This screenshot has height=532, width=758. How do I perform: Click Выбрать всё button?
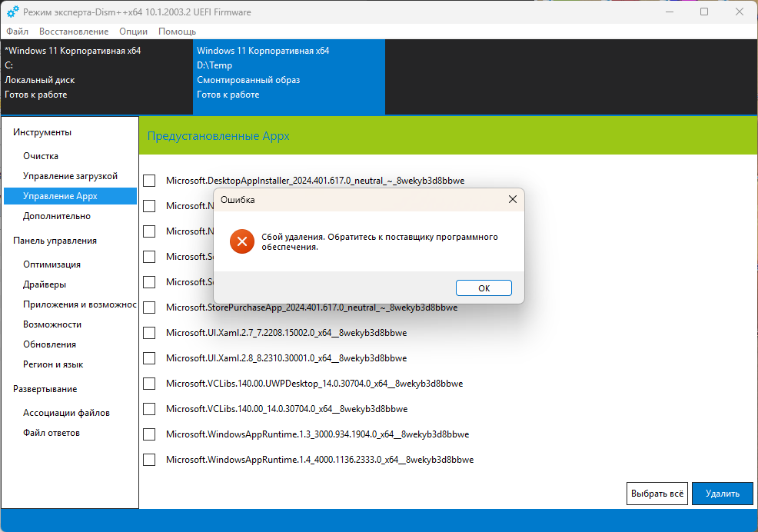pyautogui.click(x=657, y=494)
